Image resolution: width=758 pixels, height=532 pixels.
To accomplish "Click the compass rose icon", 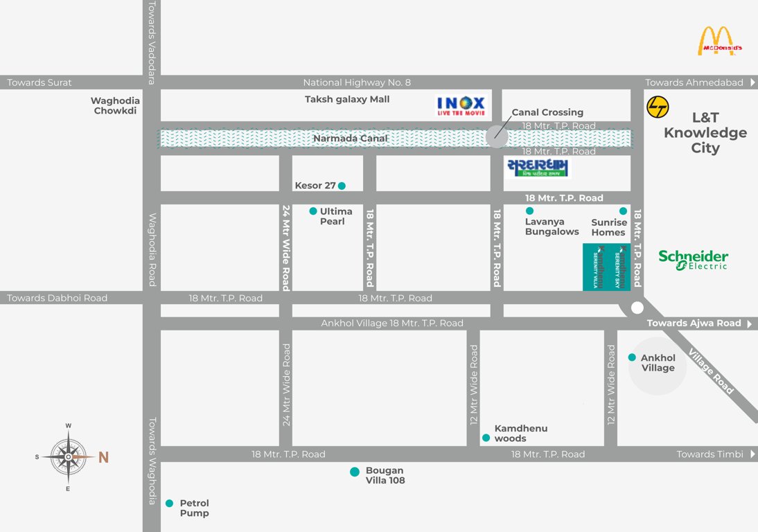I will tap(69, 457).
